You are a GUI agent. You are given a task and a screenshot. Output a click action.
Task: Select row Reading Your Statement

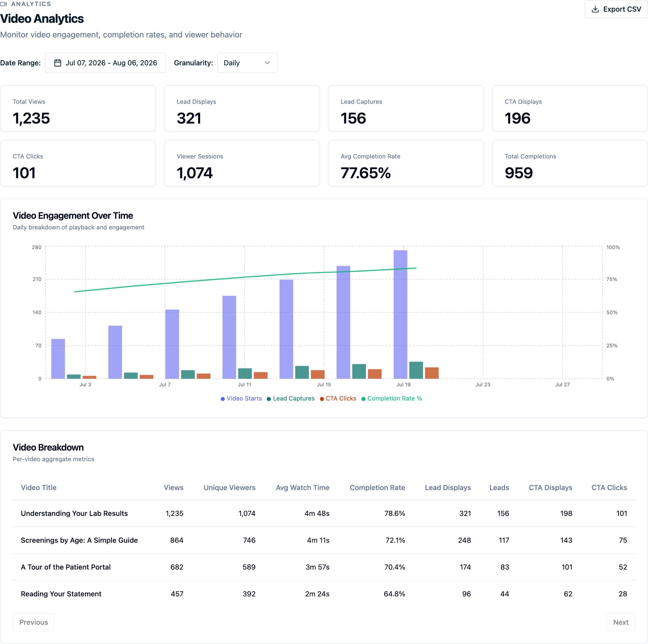324,594
